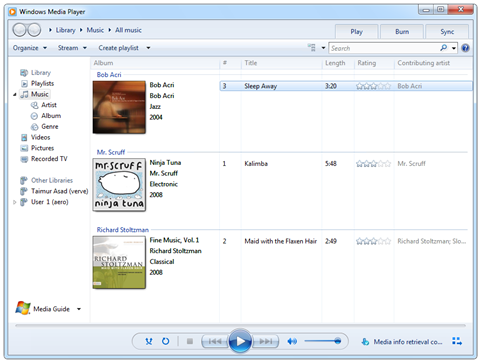Image resolution: width=480 pixels, height=363 pixels.
Task: Switch to the Sync tab
Action: pyautogui.click(x=447, y=32)
